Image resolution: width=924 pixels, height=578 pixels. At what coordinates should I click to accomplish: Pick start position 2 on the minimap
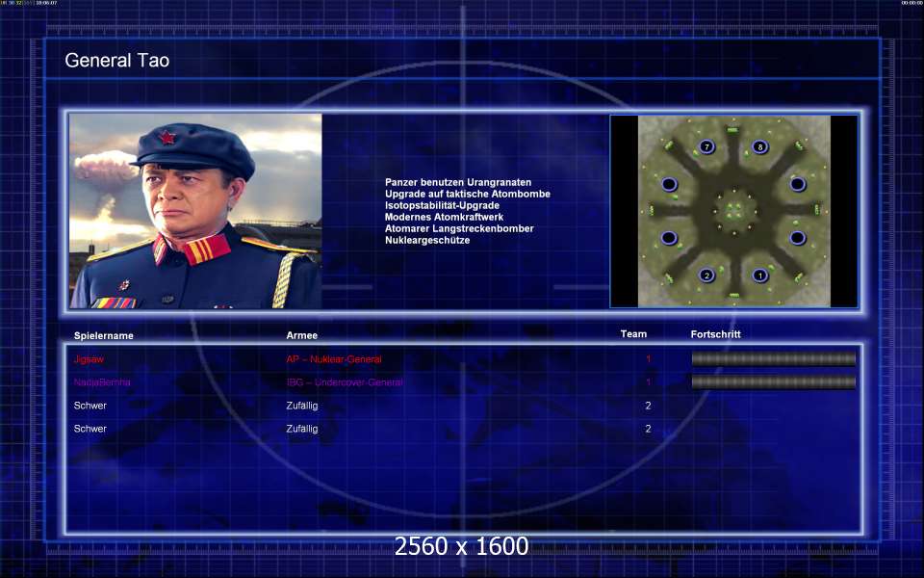pyautogui.click(x=706, y=276)
